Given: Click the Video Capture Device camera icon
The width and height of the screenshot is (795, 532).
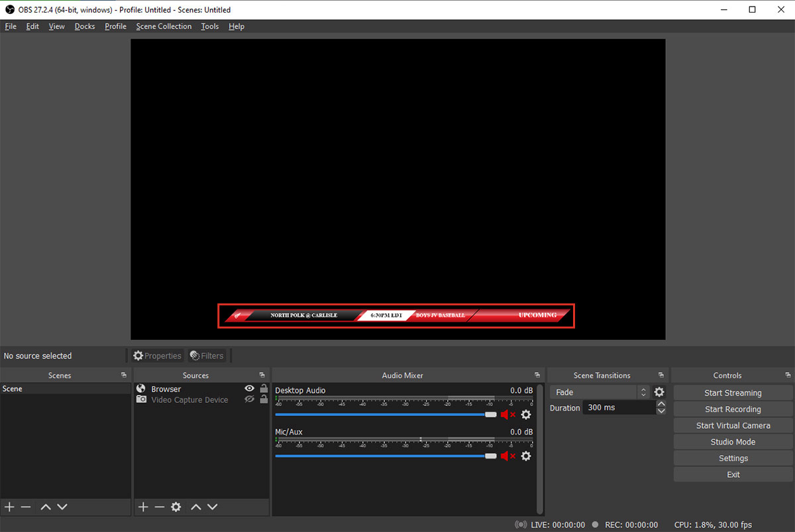Looking at the screenshot, I should (141, 399).
